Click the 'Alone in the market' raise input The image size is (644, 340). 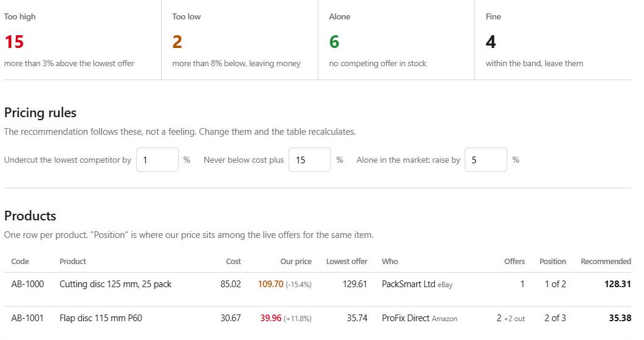tap(486, 160)
